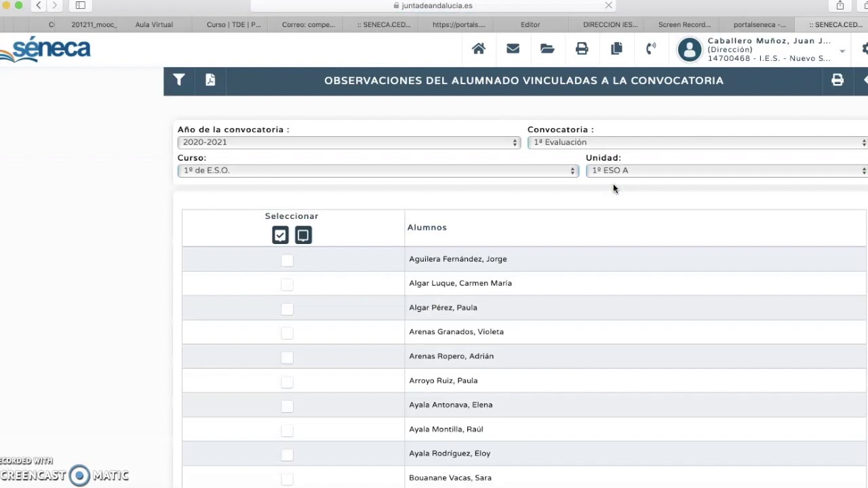Tick checkbox for Ayala Antonava, Elena

click(x=288, y=407)
